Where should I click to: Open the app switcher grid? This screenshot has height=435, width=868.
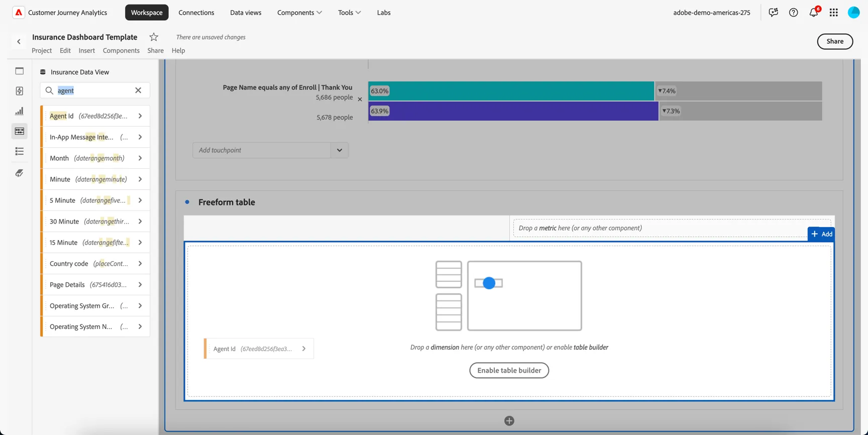[834, 13]
